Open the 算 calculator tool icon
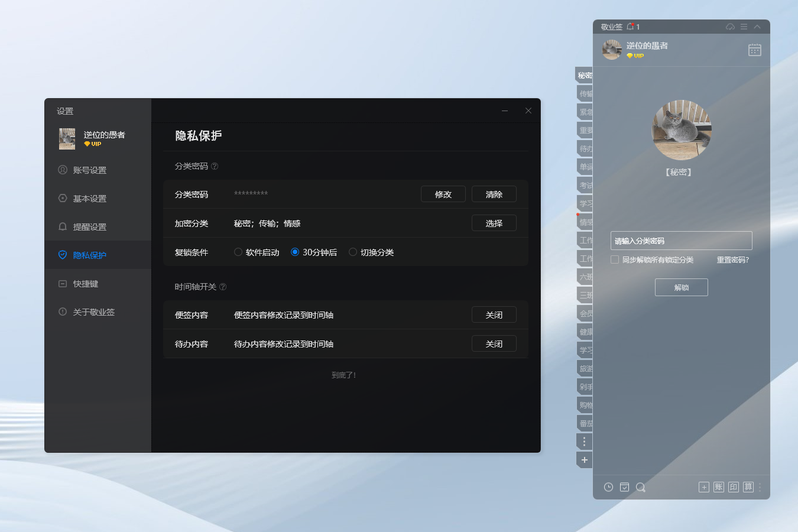This screenshot has width=798, height=532. (x=748, y=486)
